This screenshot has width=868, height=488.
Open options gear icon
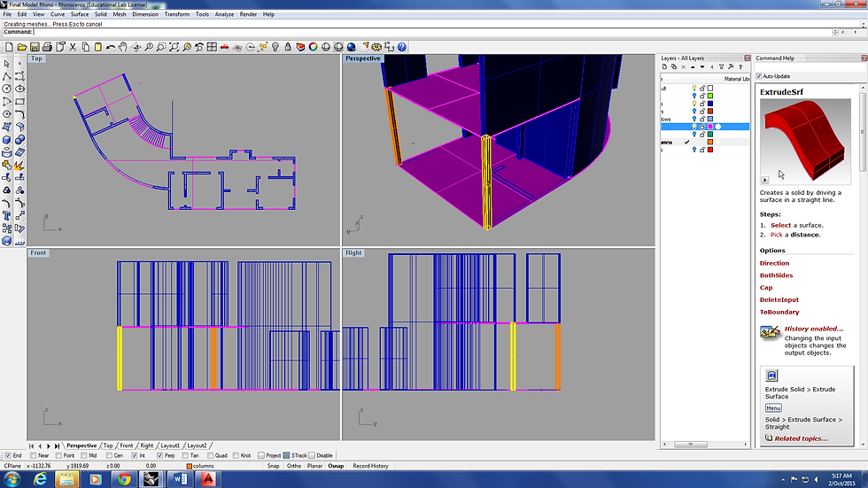point(376,47)
